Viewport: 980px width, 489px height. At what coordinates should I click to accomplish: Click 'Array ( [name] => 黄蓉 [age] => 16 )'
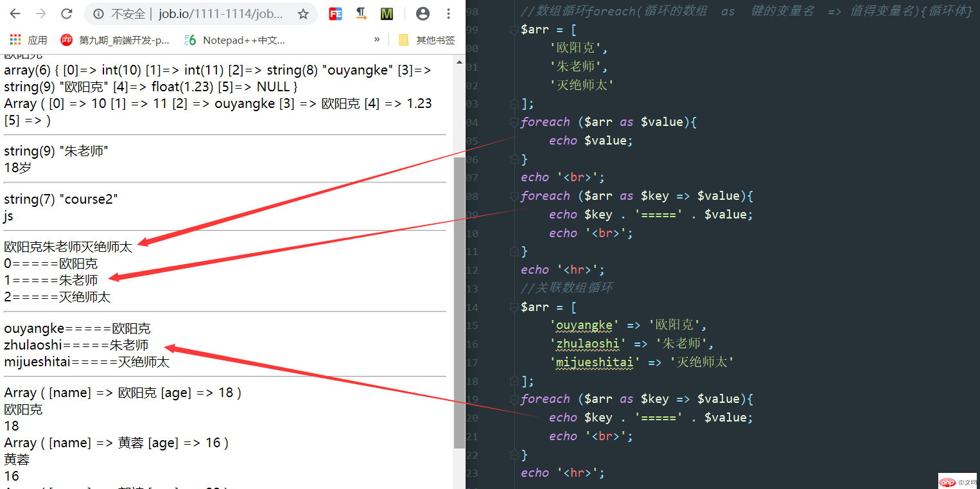(116, 443)
